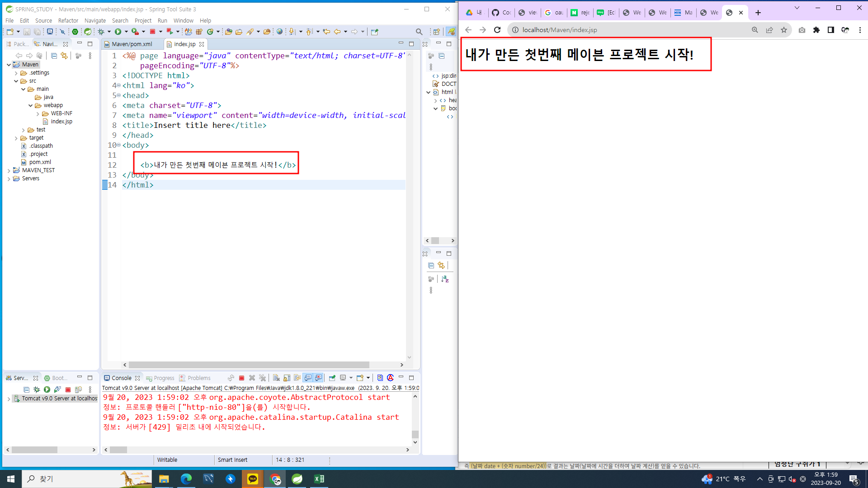Expand the MAVEN_TEST project node
868x488 pixels.
coord(9,170)
